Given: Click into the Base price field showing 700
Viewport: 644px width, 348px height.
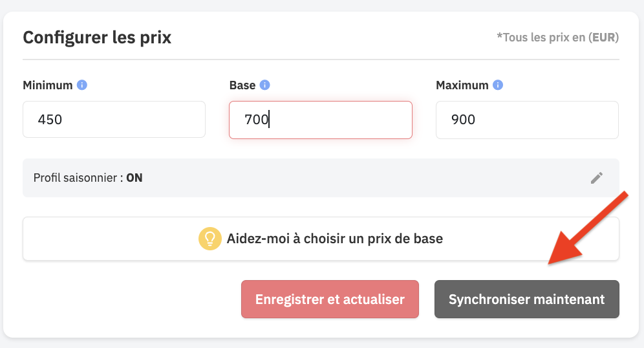Looking at the screenshot, I should coord(320,120).
